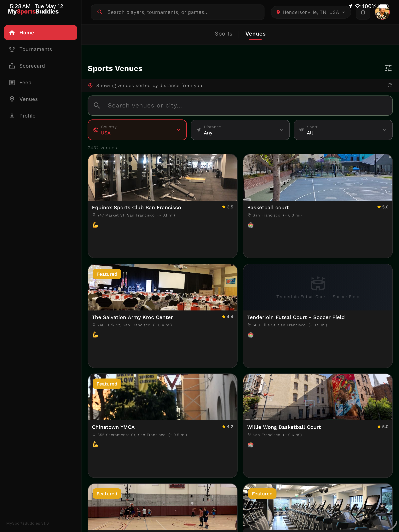The image size is (399, 532).
Task: Click the stadium icon on Willie Wong Basketball Court card
Action: tap(250, 445)
